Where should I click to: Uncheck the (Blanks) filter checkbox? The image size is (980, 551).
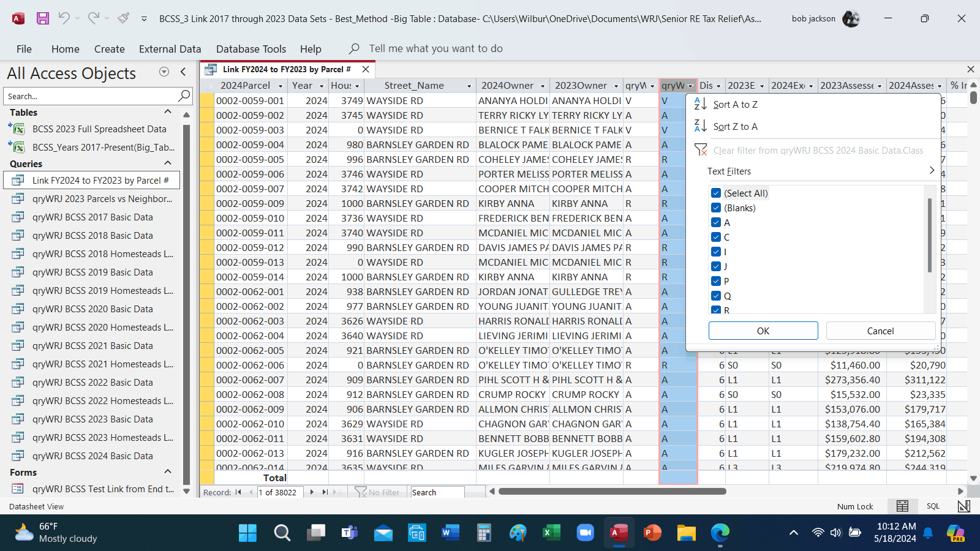[716, 208]
